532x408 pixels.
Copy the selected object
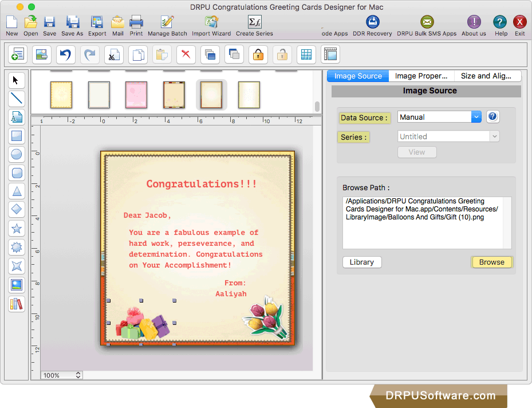coord(138,54)
